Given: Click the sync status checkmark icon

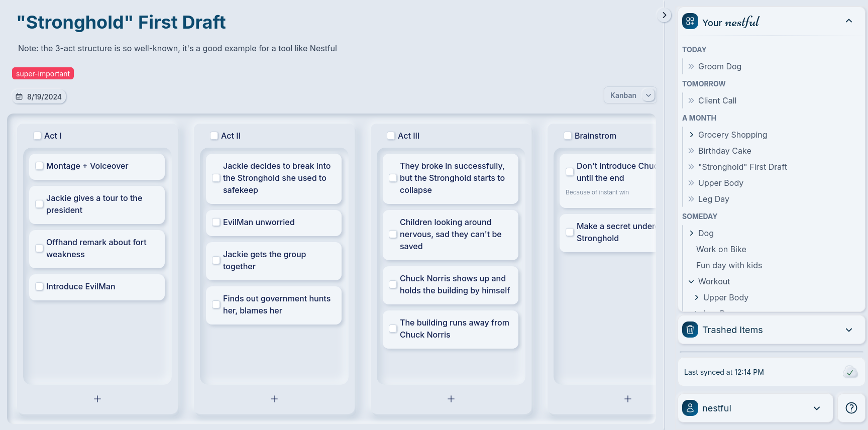Looking at the screenshot, I should pos(850,372).
